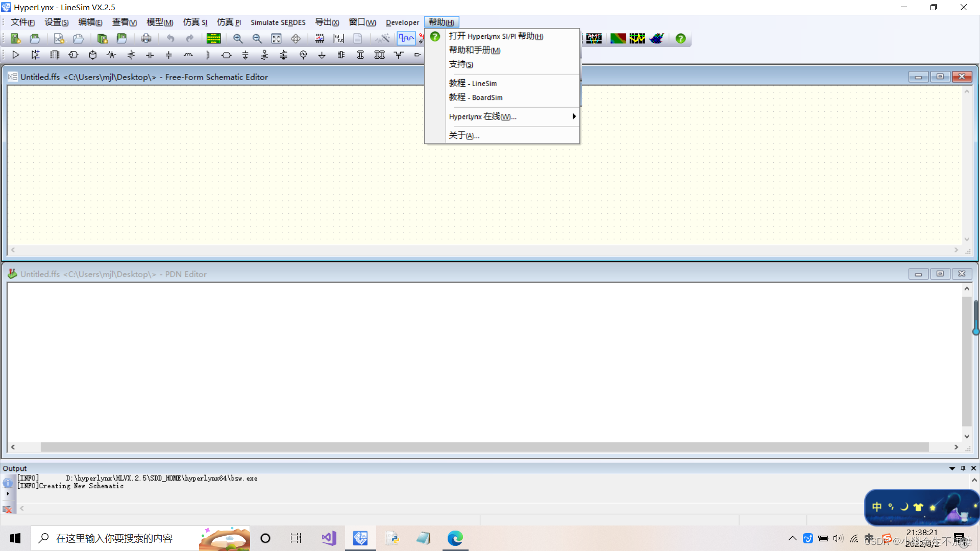Viewport: 980px width, 551px height.
Task: Click the open folder file icon
Action: pos(78,38)
